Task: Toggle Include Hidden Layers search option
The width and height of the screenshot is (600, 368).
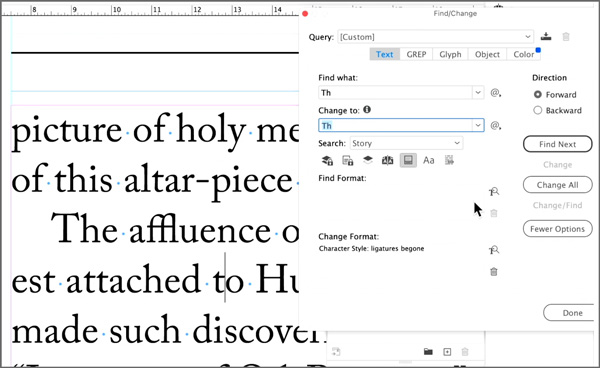Action: [368, 160]
